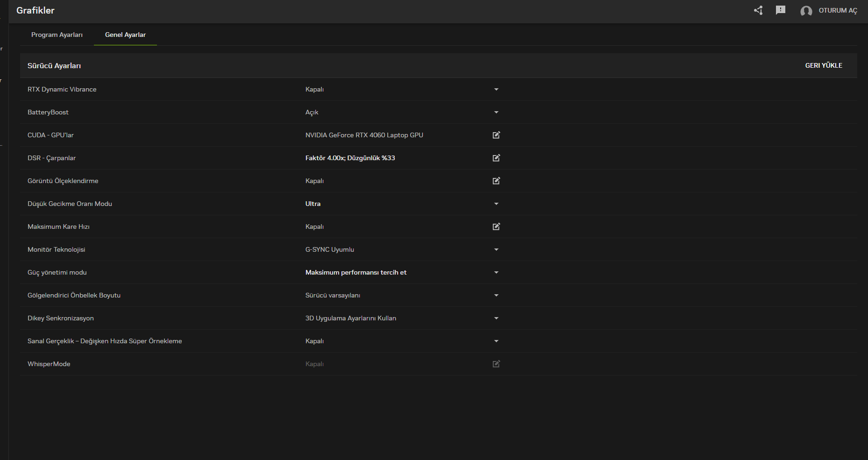Image resolution: width=868 pixels, height=460 pixels.
Task: Edit DSR - Çarpanlar setting
Action: click(x=496, y=158)
